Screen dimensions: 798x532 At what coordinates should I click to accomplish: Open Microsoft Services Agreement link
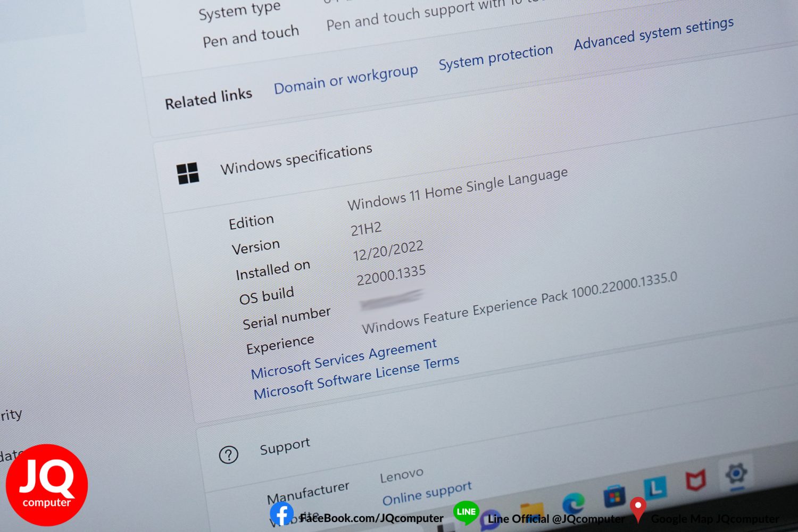344,359
